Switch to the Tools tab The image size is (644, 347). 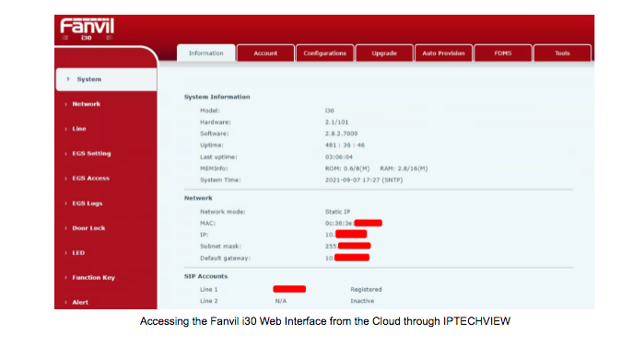(562, 53)
